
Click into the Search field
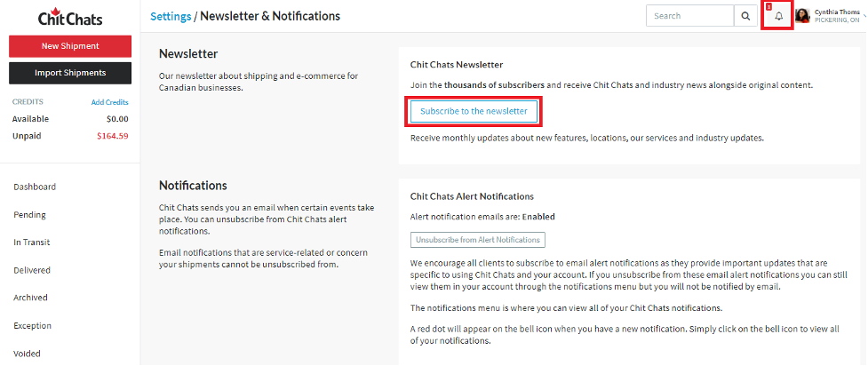690,16
